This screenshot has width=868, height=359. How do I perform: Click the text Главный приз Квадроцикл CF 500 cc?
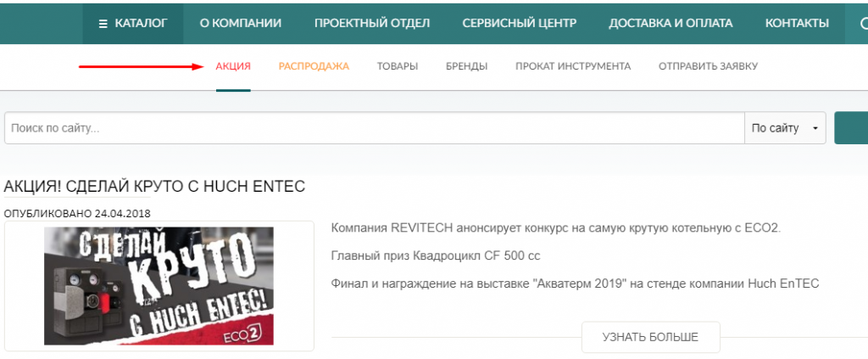point(436,256)
